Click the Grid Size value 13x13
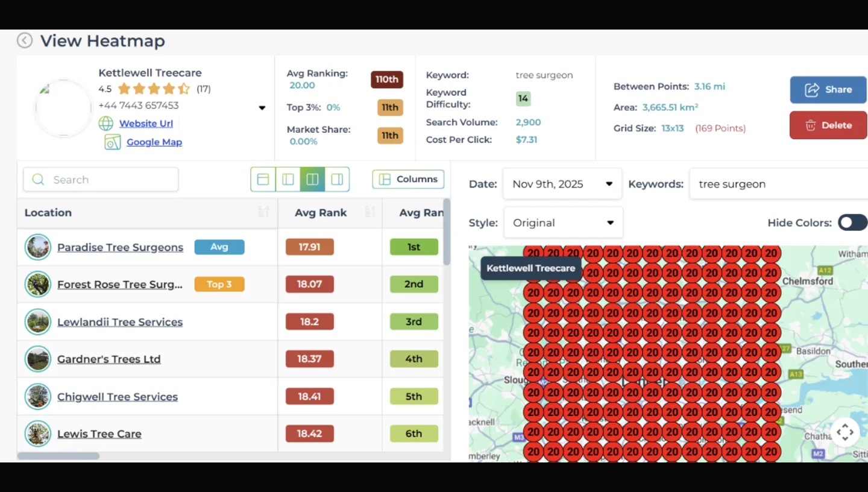Image resolution: width=868 pixels, height=492 pixels. [x=672, y=128]
